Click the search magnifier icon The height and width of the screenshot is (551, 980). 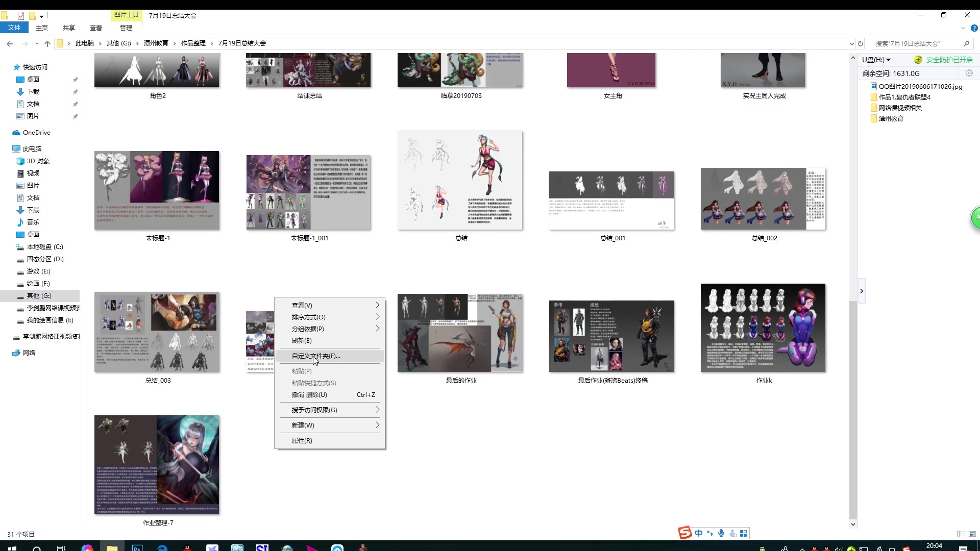point(966,44)
